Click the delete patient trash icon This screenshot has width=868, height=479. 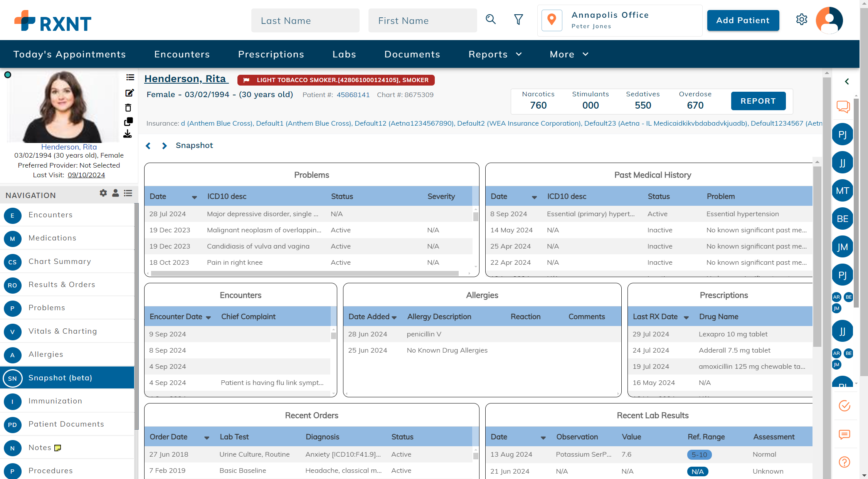pyautogui.click(x=128, y=108)
